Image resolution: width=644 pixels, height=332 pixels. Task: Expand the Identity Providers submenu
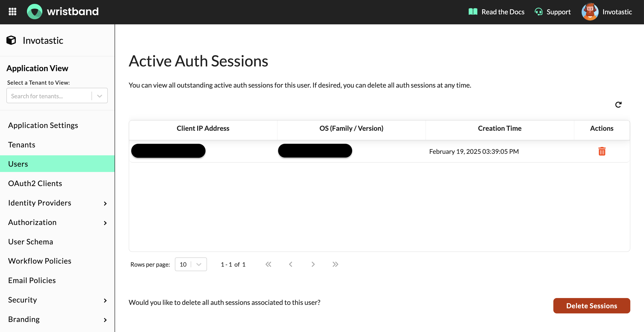(x=105, y=203)
